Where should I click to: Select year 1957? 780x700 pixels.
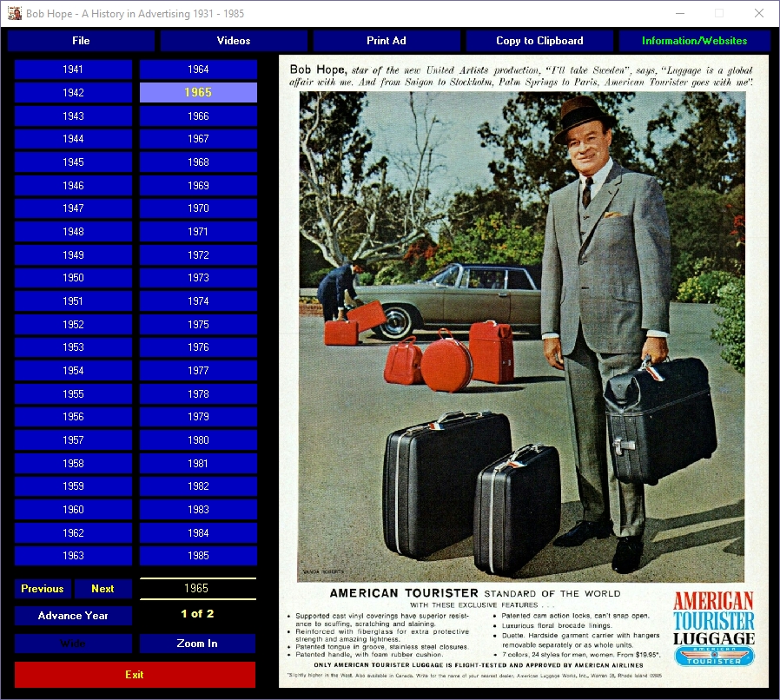click(x=73, y=440)
